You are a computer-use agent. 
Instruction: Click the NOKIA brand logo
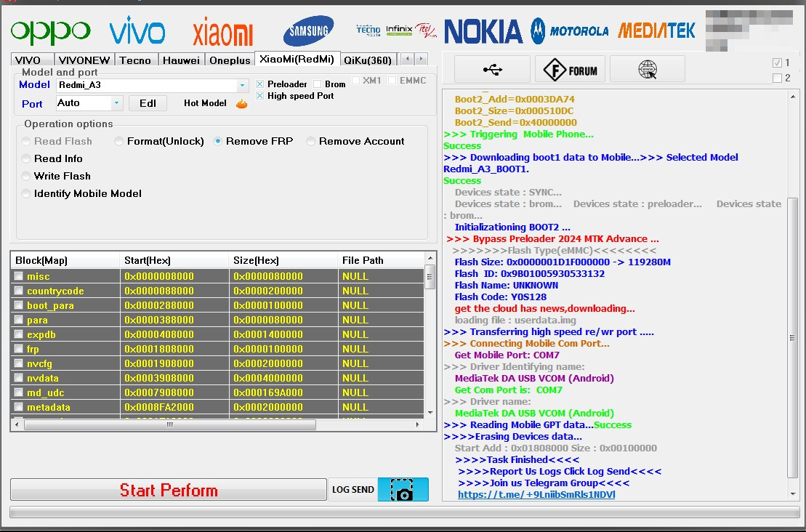coord(483,31)
